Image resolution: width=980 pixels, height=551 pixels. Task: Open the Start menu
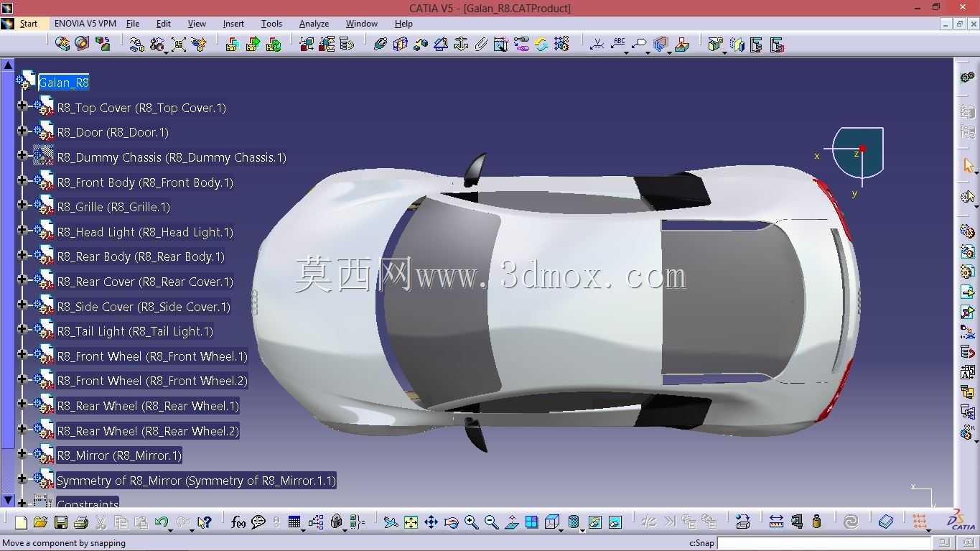29,24
